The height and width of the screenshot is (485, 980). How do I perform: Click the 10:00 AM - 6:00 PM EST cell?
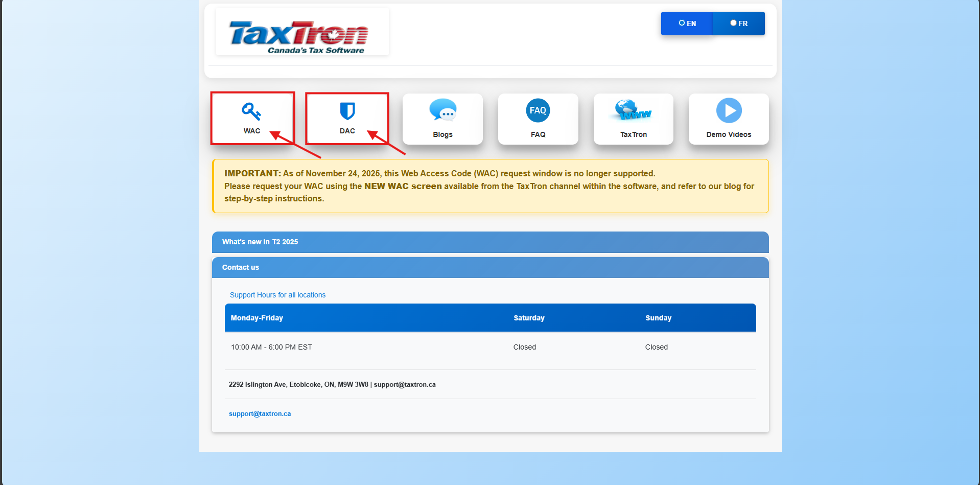click(271, 347)
